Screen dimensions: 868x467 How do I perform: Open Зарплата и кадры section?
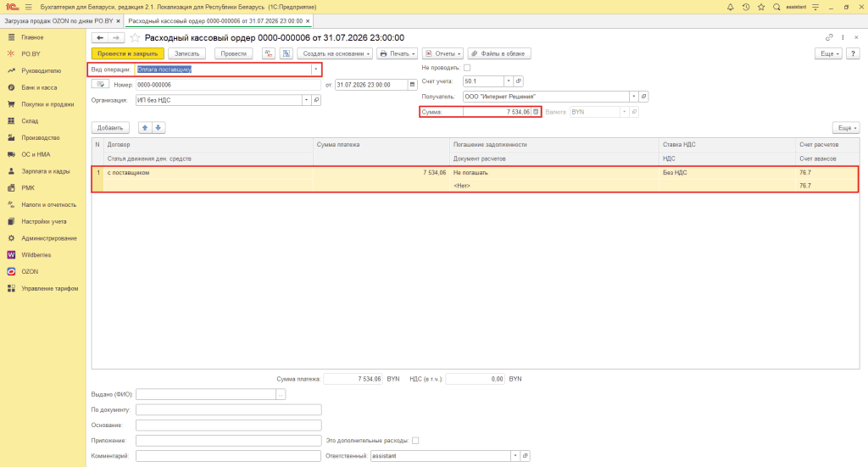46,171
